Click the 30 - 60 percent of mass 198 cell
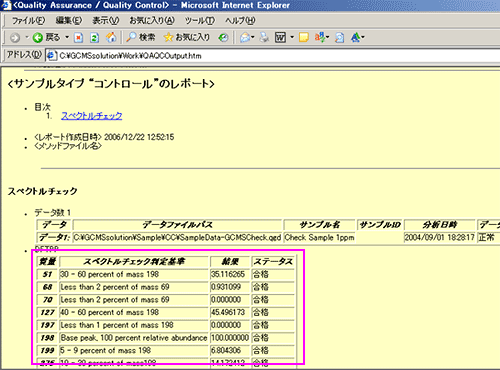This screenshot has width=500, height=370. 134,274
